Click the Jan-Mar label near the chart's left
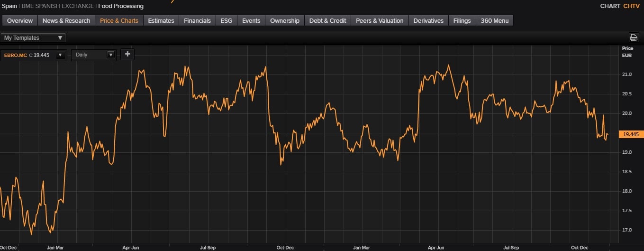The image size is (644, 251). (x=55, y=247)
